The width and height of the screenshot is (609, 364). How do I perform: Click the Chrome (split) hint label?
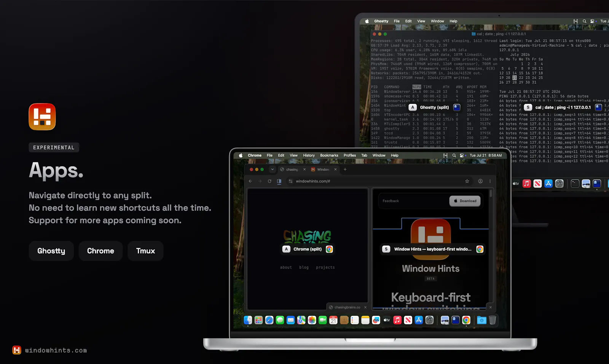tap(308, 249)
